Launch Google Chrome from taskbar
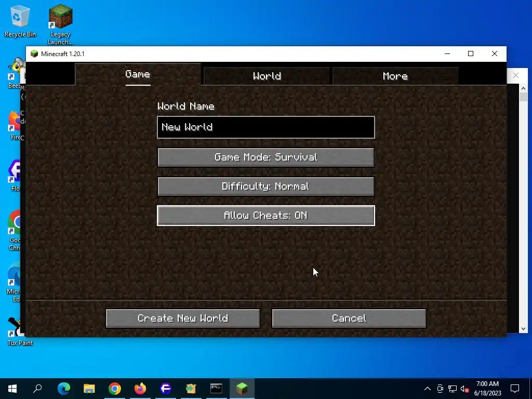The image size is (532, 399). coord(115,389)
